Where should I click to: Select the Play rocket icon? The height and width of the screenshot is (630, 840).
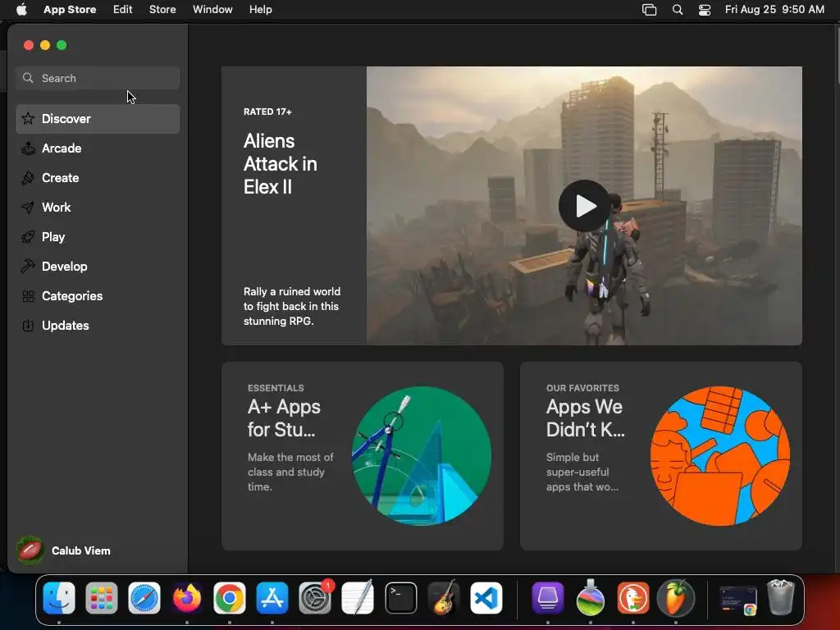(28, 237)
